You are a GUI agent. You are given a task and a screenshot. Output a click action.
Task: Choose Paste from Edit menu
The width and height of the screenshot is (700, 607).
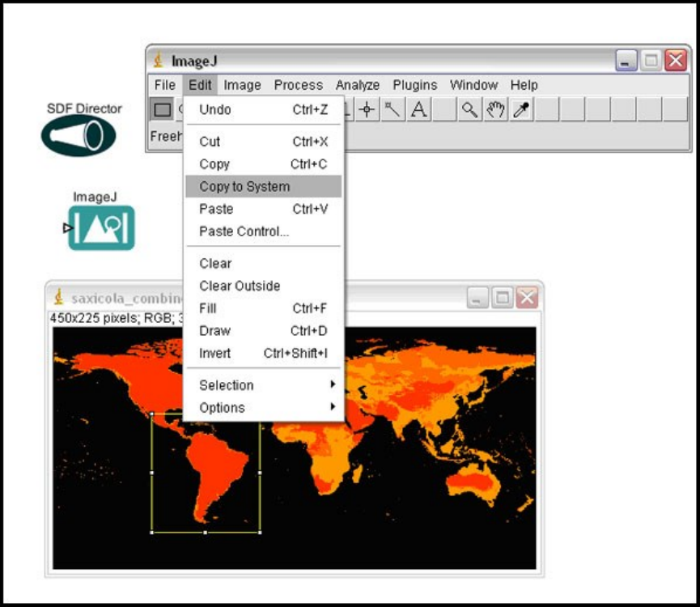[263, 209]
